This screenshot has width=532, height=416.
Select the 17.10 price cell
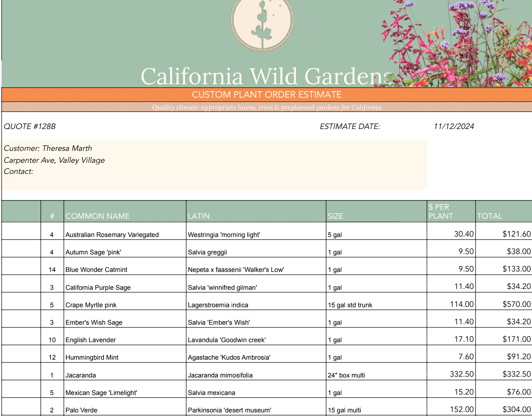click(451, 336)
